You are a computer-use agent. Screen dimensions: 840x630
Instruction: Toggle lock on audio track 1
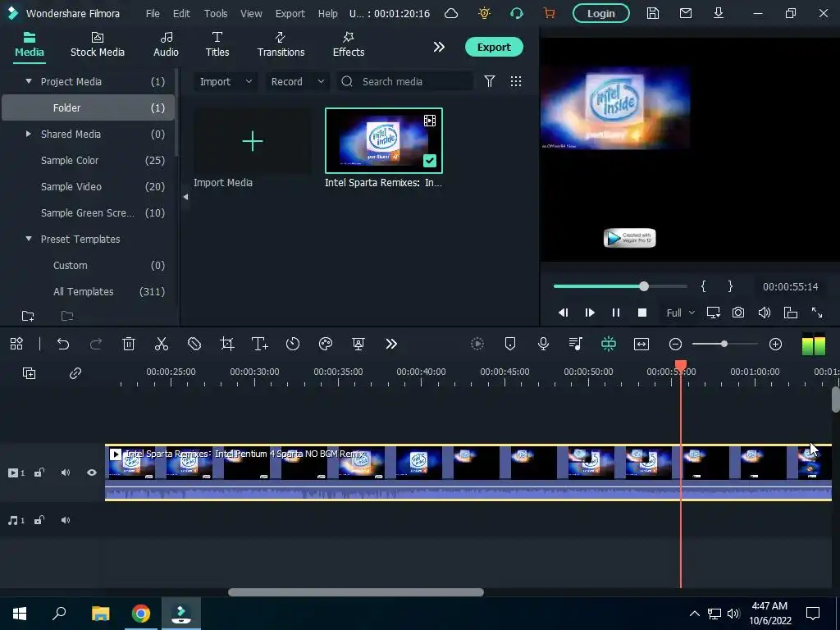coord(39,520)
